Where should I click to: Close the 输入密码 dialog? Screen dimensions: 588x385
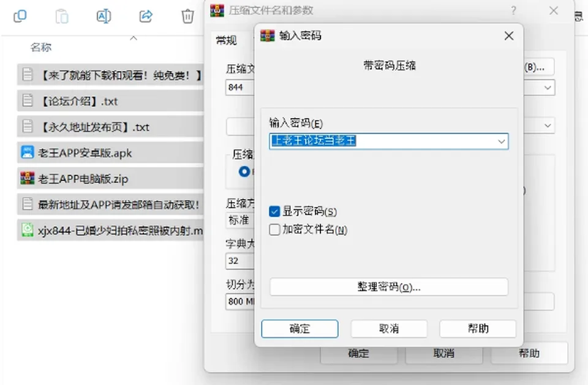coord(509,36)
